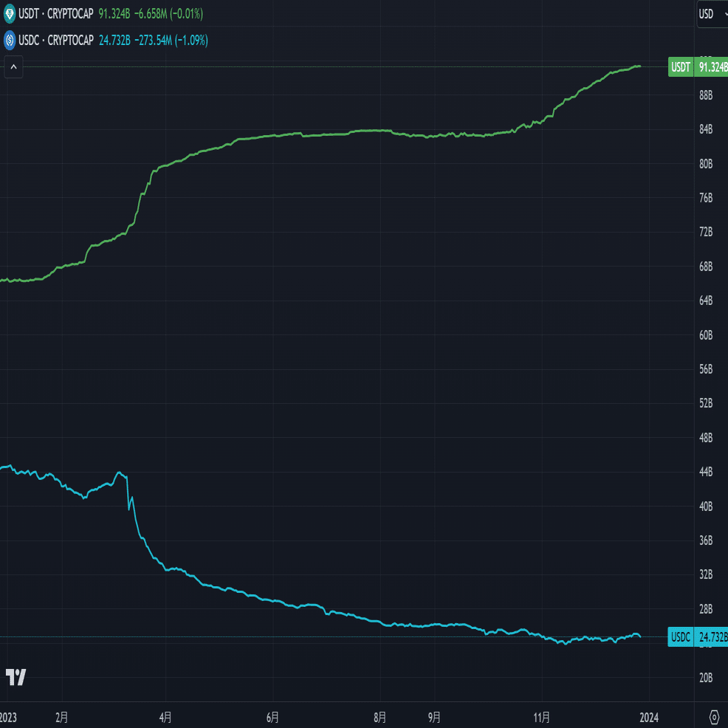The height and width of the screenshot is (728, 728).
Task: Click the price scale near the 88B mark
Action: coord(707,95)
